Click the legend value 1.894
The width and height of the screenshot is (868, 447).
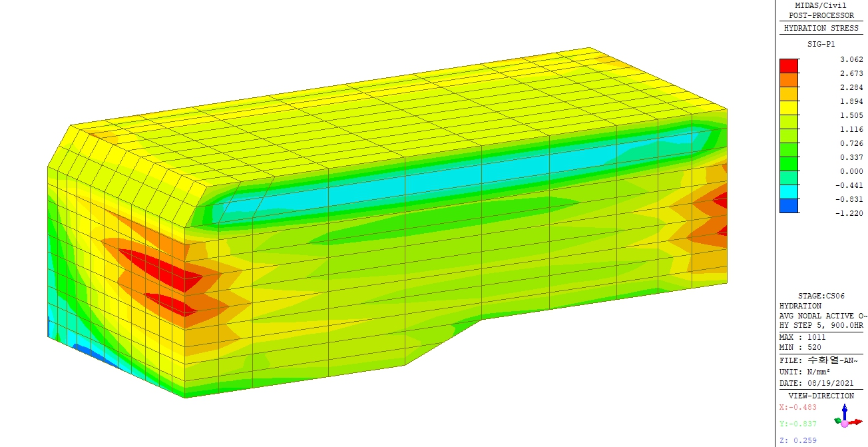click(851, 101)
